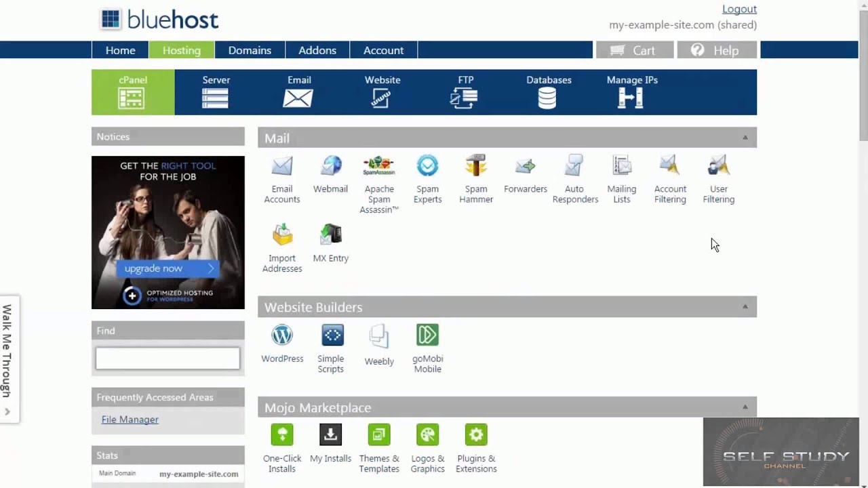
Task: Open the Help page
Action: [x=718, y=50]
